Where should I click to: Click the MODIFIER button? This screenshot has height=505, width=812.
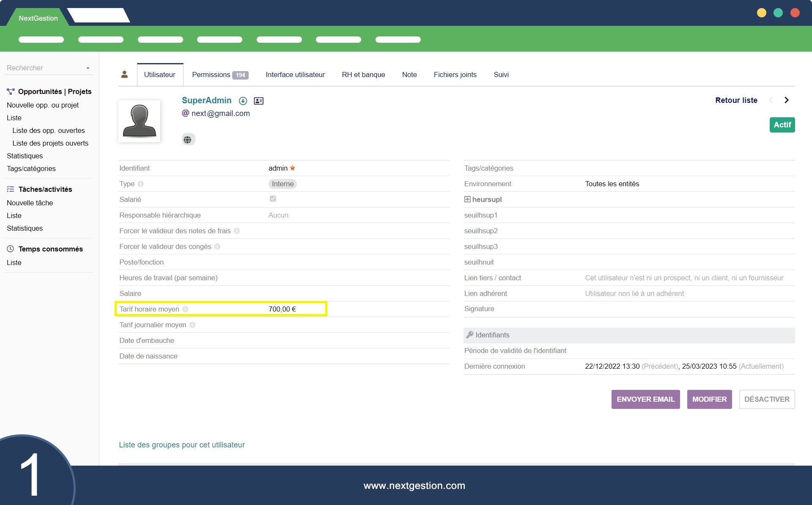(x=709, y=399)
